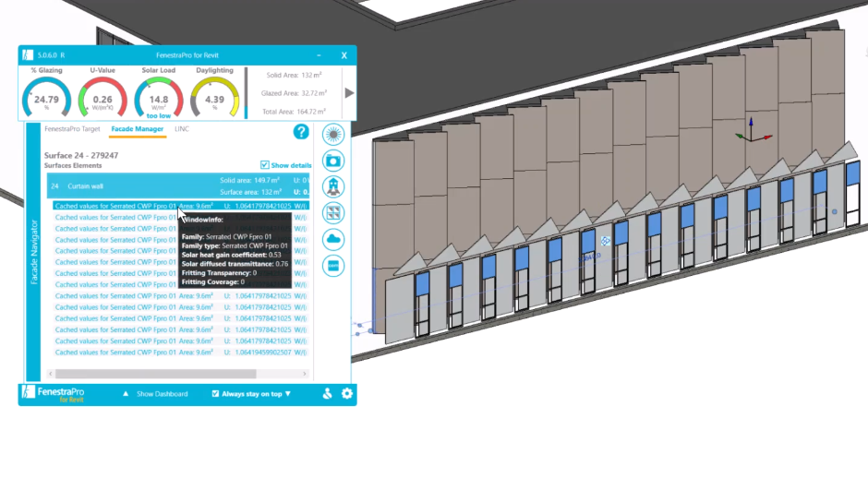Click the Surface 24 - 279247 heading

81,155
